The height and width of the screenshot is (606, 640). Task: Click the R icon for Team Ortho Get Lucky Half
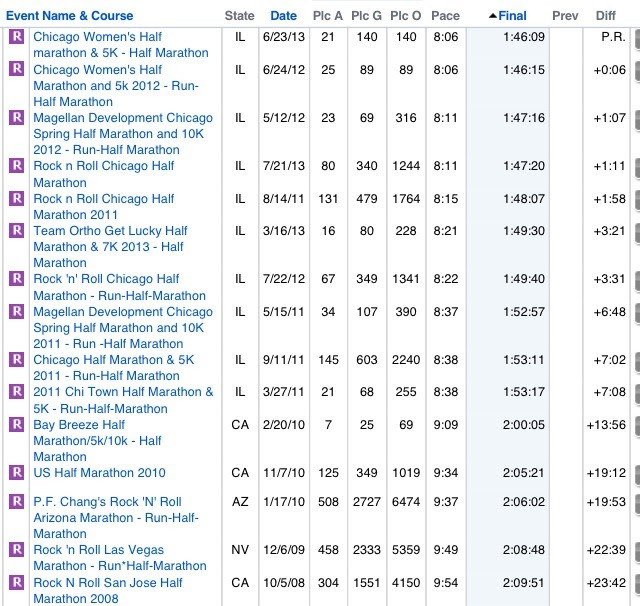(16, 230)
